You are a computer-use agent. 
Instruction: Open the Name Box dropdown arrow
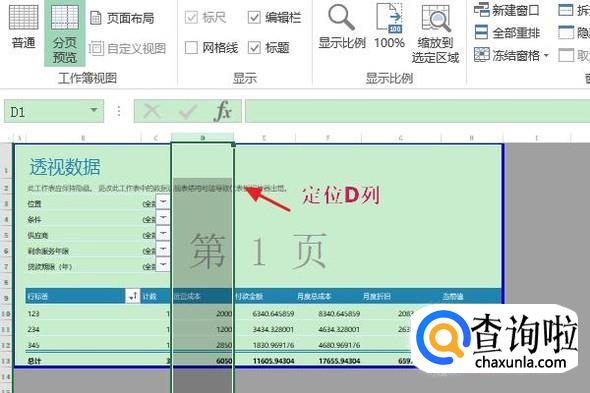tap(94, 111)
